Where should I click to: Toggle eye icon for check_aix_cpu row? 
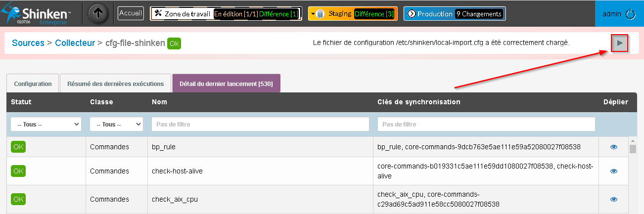click(614, 199)
